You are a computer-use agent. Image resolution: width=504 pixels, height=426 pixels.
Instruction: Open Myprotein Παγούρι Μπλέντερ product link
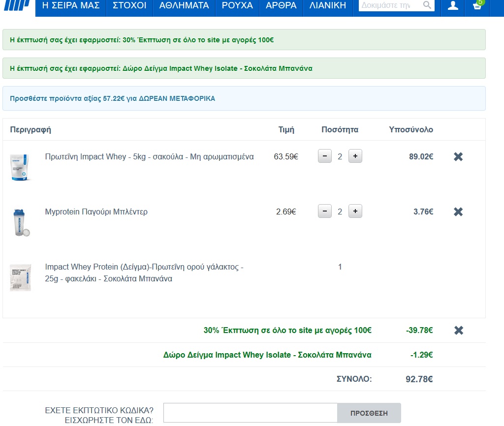(x=96, y=212)
